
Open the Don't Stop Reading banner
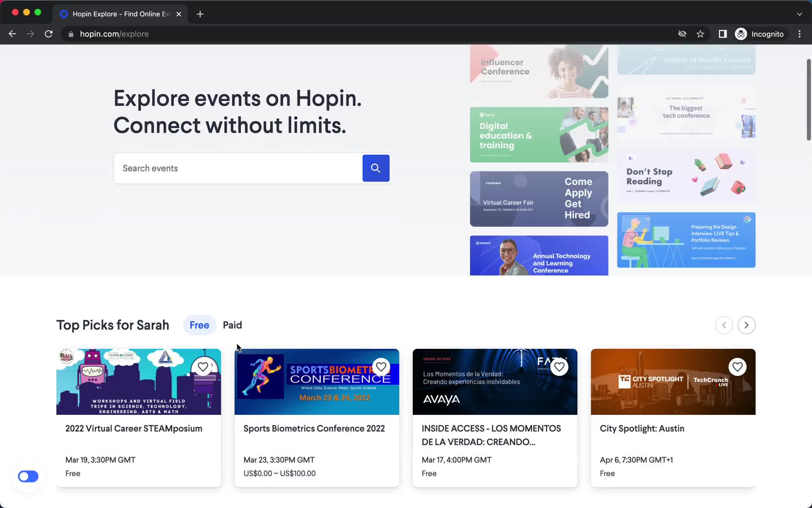click(686, 176)
